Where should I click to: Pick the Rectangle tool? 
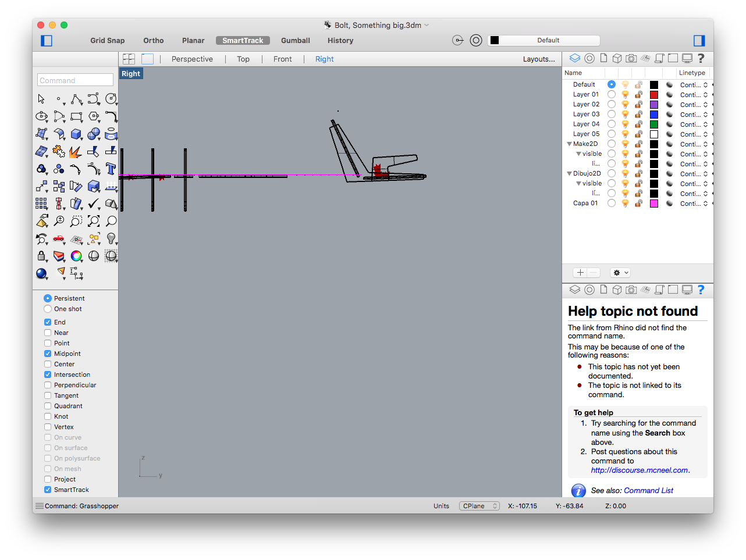(76, 116)
